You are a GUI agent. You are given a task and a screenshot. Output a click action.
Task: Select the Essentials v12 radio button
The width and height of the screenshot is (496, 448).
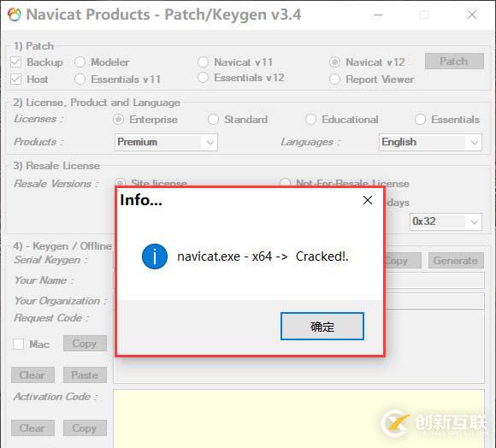pyautogui.click(x=203, y=78)
